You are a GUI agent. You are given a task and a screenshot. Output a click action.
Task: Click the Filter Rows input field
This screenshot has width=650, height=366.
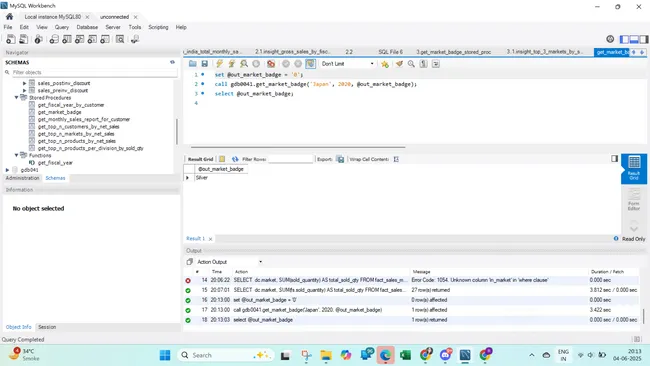[x=291, y=159]
